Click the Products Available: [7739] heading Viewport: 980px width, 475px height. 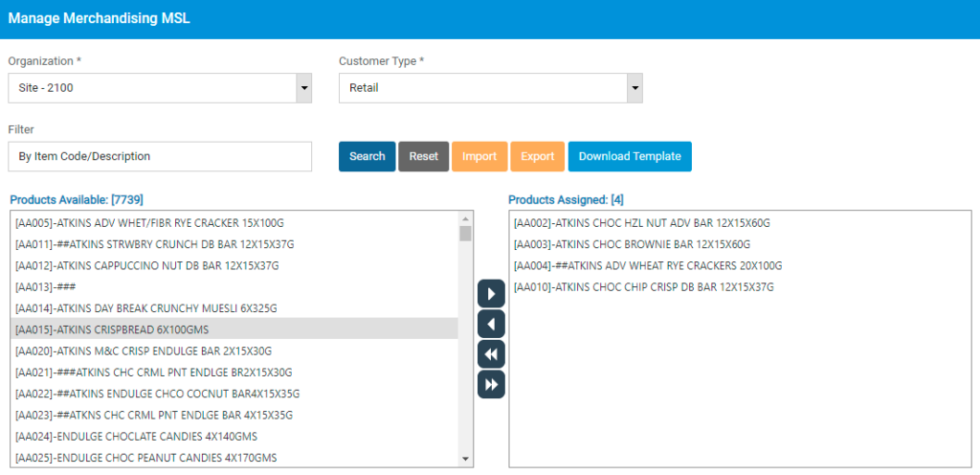(x=77, y=200)
